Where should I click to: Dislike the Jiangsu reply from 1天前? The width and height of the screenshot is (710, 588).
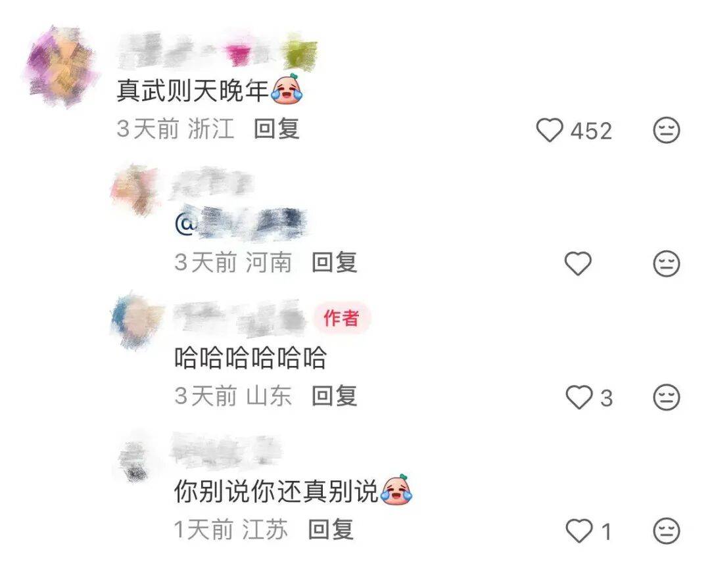667,530
